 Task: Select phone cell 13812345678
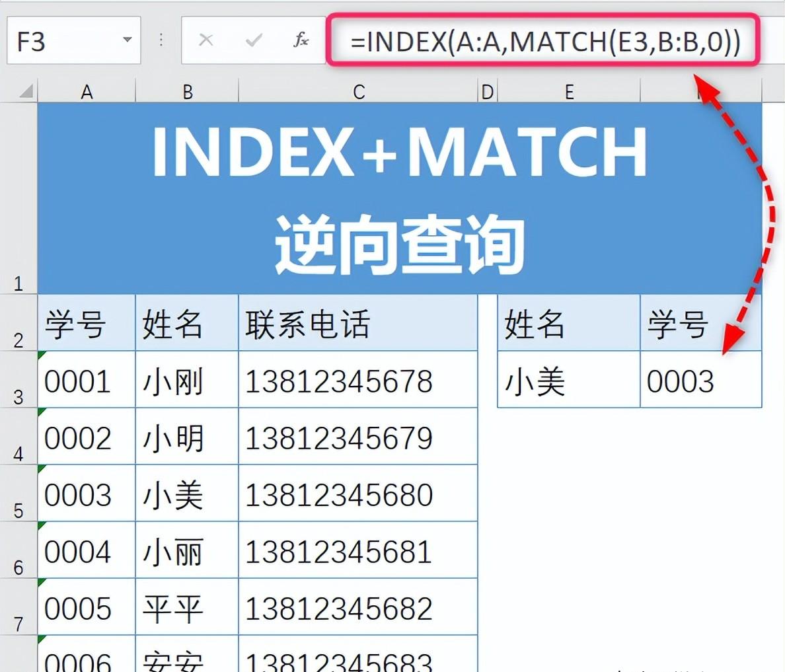pos(358,379)
